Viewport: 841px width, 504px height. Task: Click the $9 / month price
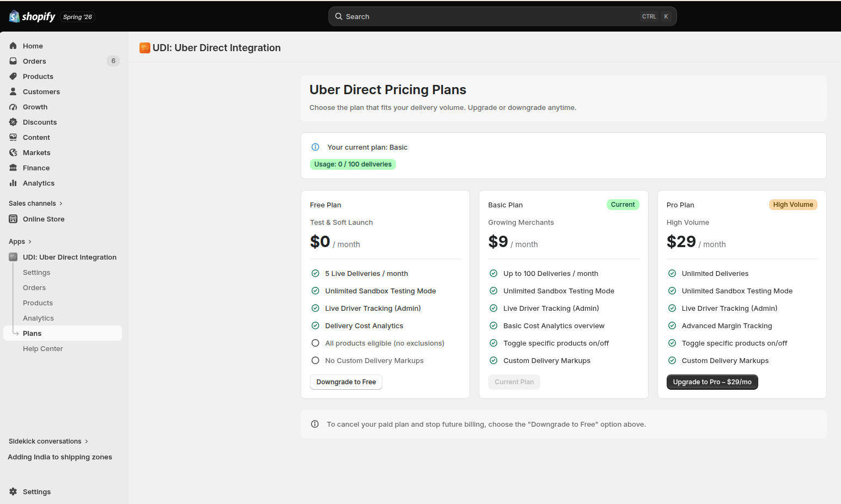[513, 242]
